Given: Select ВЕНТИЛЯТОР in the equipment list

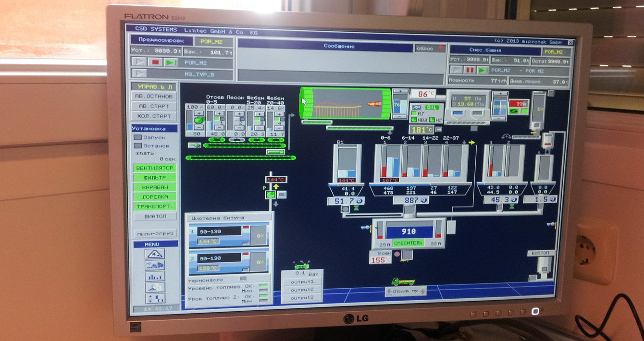Looking at the screenshot, I should [x=155, y=168].
